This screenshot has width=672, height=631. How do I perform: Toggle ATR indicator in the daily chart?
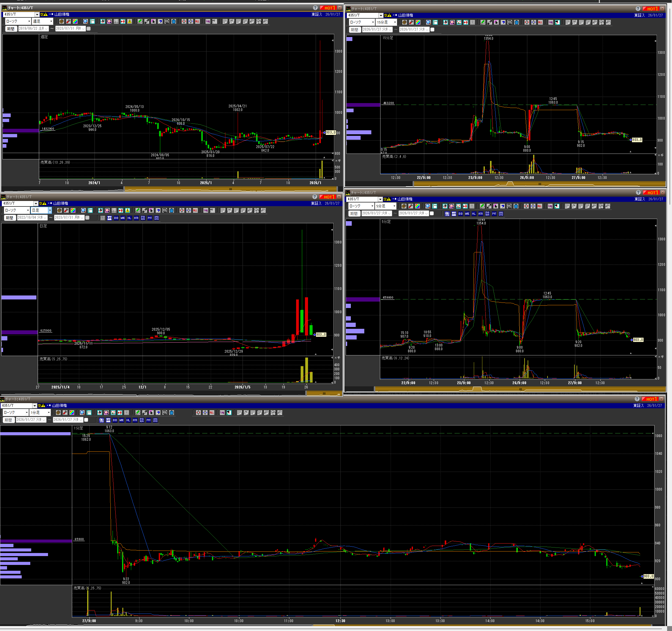tap(136, 218)
